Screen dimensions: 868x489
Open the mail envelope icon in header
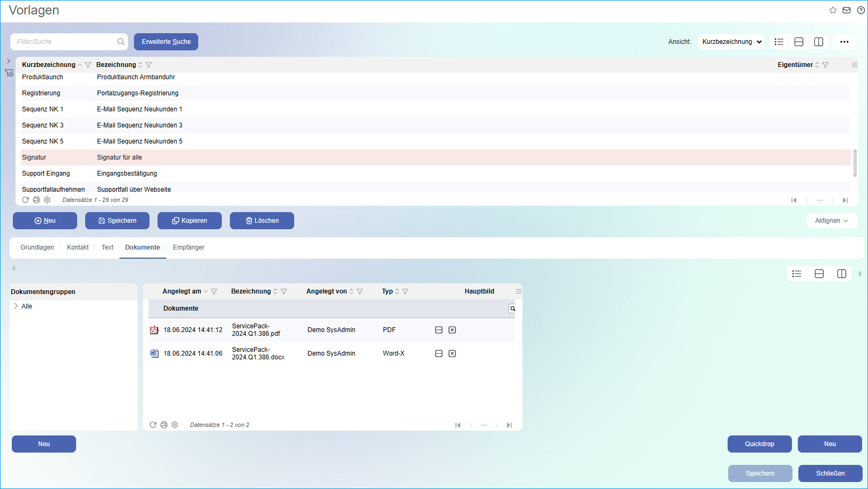tap(847, 10)
